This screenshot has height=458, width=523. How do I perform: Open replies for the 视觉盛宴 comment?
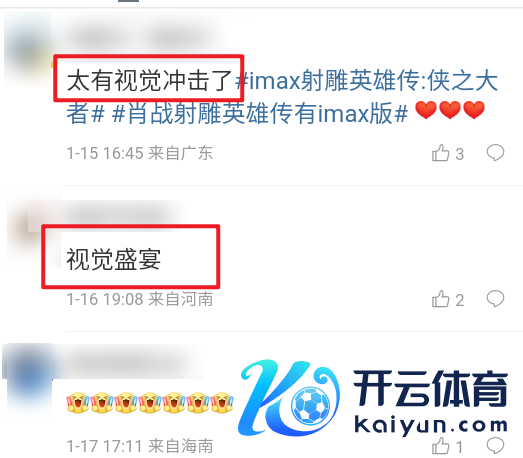click(495, 298)
